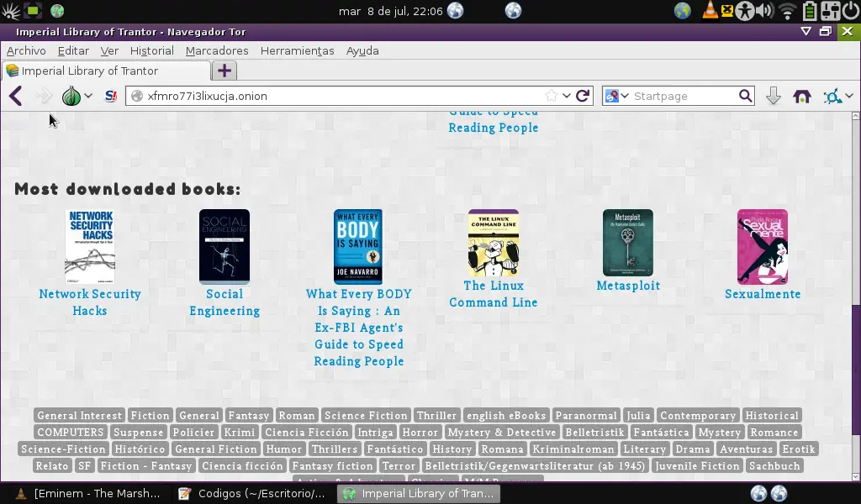Viewport: 861px width, 504px height.
Task: Click the NoScript S icon
Action: 111,96
